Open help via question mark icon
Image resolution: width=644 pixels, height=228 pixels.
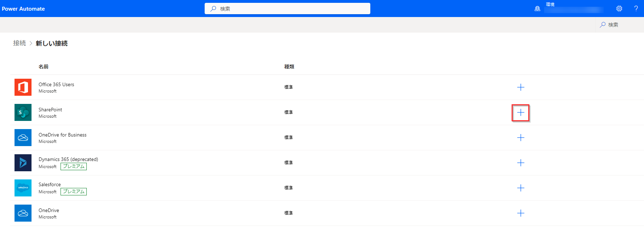pyautogui.click(x=636, y=9)
